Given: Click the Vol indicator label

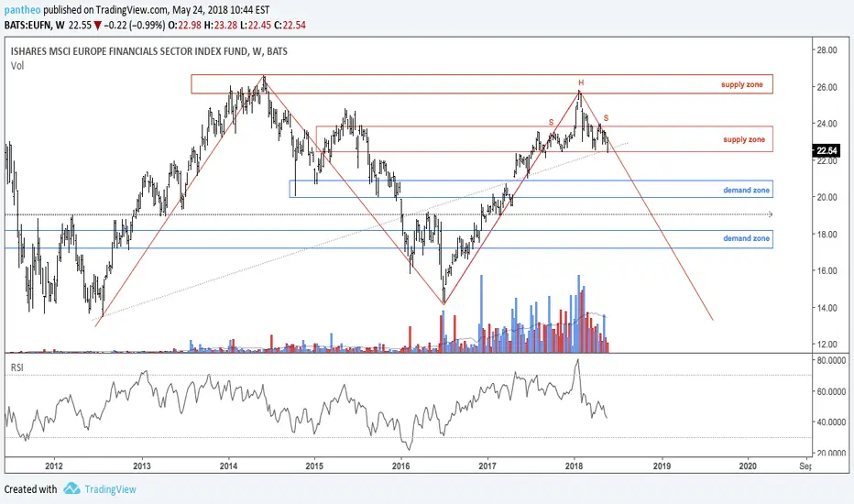Looking at the screenshot, I should pyautogui.click(x=17, y=66).
